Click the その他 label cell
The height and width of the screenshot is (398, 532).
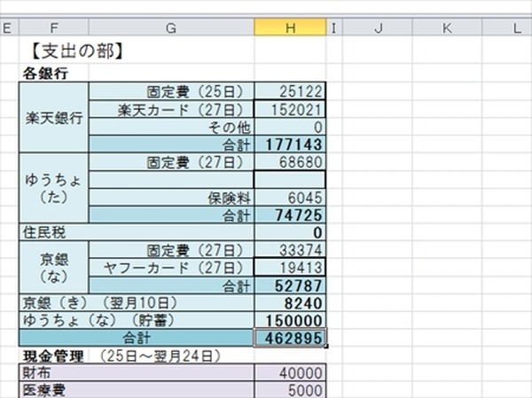click(x=171, y=127)
